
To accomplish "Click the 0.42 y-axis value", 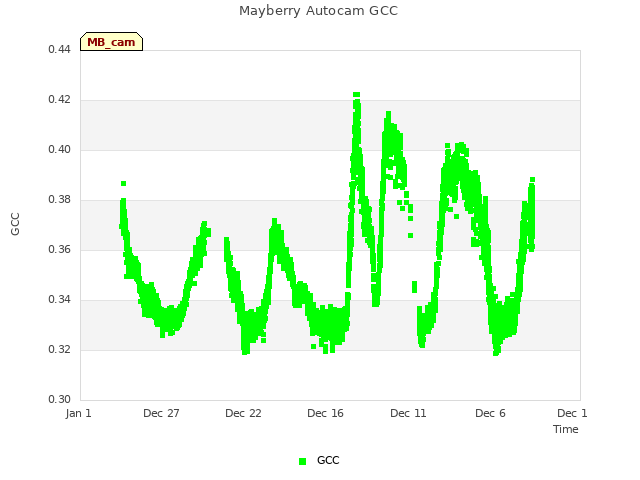I will (60, 100).
